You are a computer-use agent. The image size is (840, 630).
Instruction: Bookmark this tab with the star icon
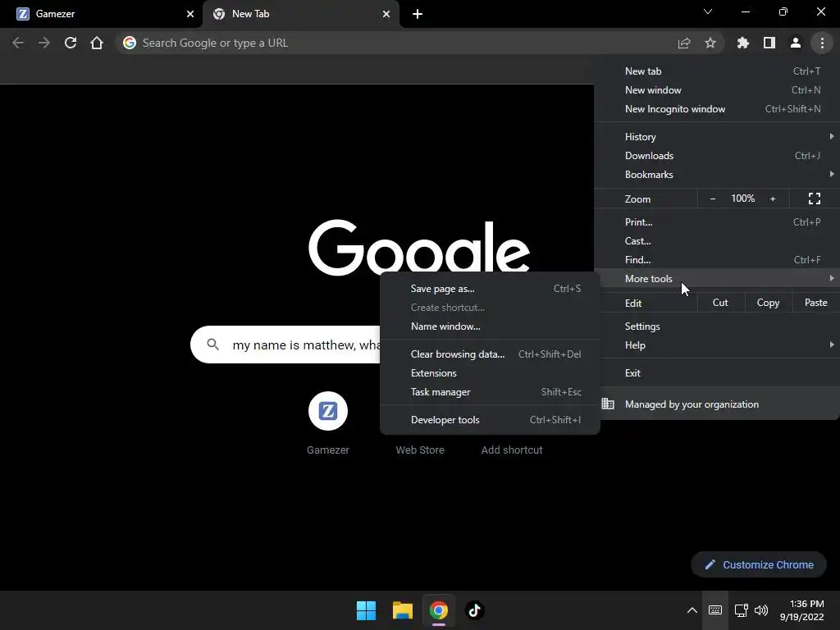coord(710,43)
